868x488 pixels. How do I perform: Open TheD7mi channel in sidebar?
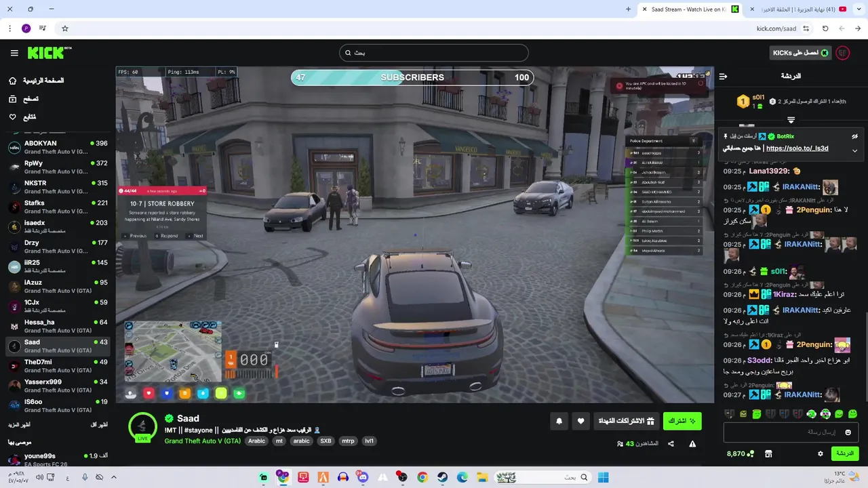point(58,366)
